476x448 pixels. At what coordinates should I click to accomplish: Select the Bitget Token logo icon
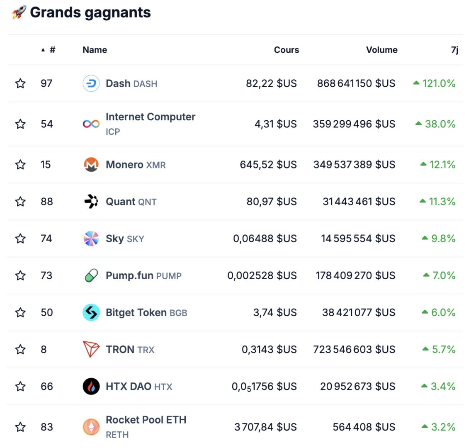tap(91, 312)
